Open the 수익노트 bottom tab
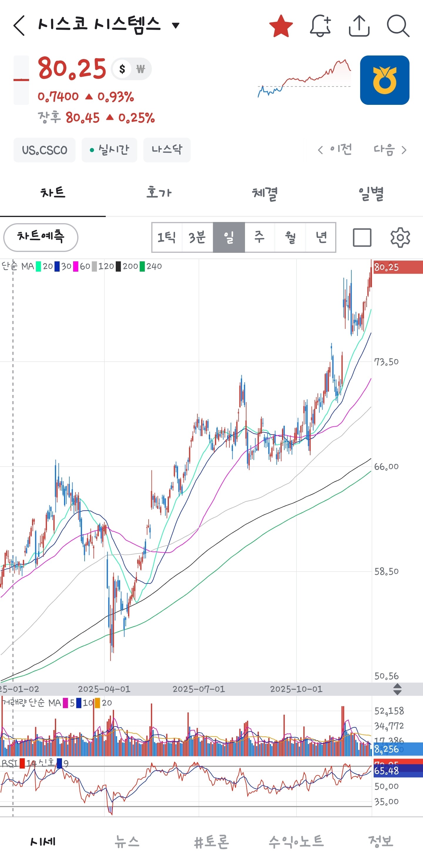 296,841
